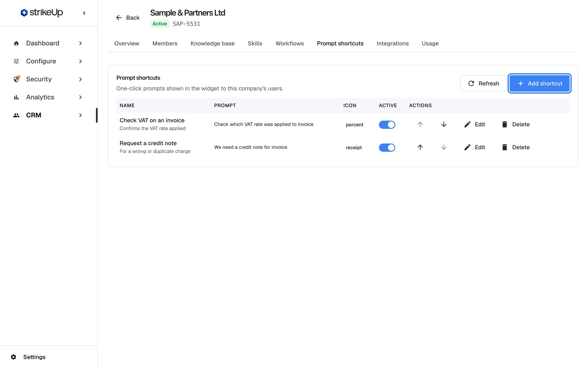Expand the Analytics menu chevron
The width and height of the screenshot is (588, 368).
coord(80,97)
